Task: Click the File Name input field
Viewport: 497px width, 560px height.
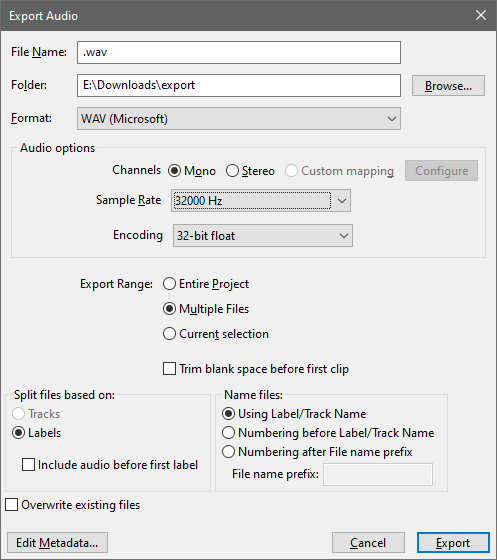Action: tap(239, 52)
